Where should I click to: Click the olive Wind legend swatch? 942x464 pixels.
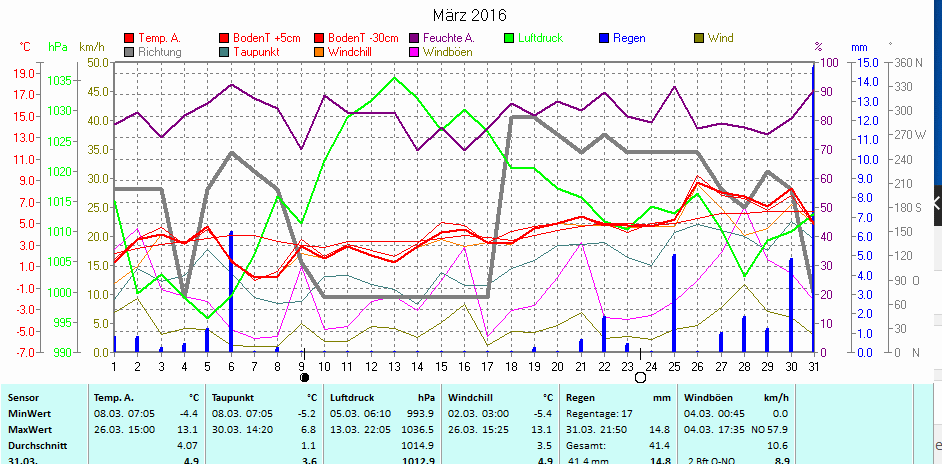pyautogui.click(x=699, y=38)
